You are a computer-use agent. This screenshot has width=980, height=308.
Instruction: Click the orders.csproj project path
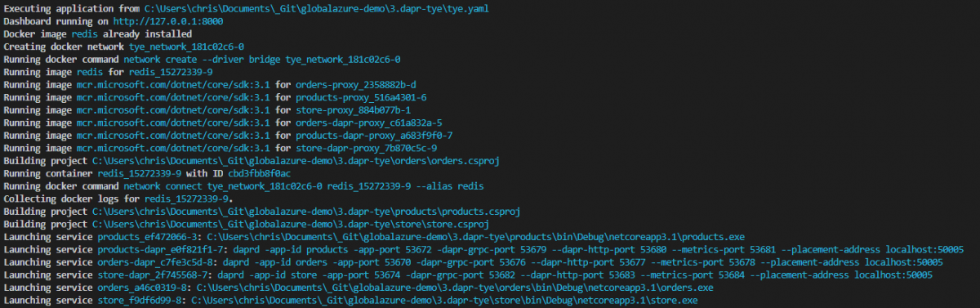click(x=296, y=161)
